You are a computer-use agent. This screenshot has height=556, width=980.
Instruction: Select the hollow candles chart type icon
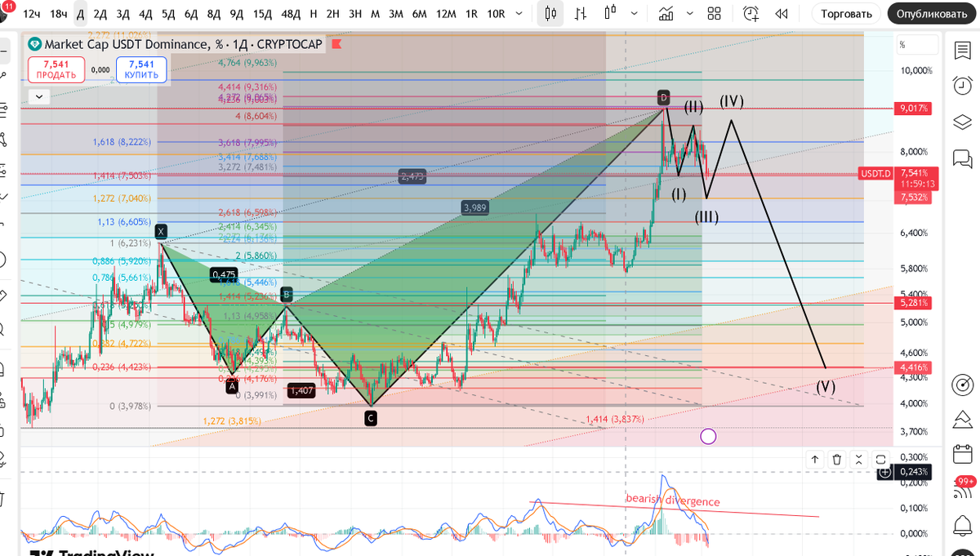click(x=610, y=13)
